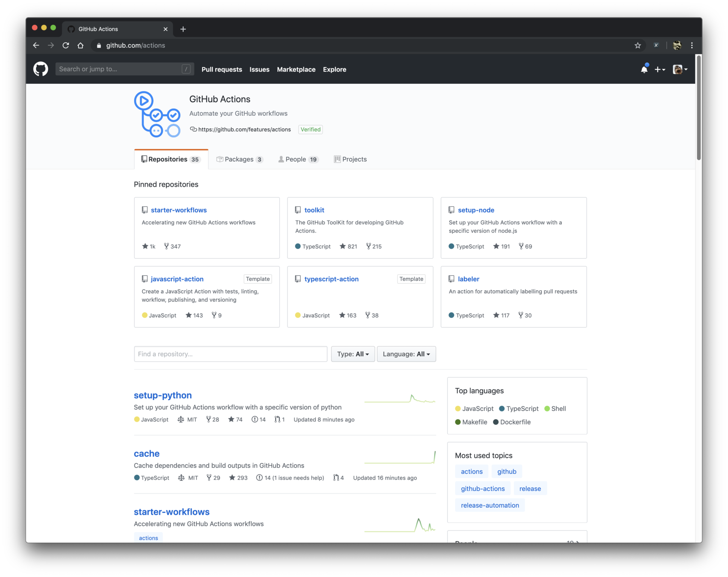Click the 821 stars on toolkit card
This screenshot has height=577, width=728.
(348, 246)
